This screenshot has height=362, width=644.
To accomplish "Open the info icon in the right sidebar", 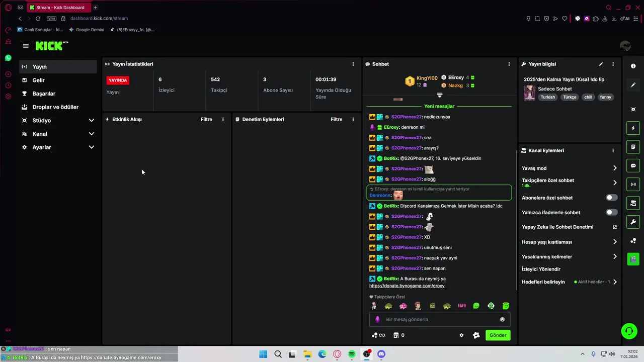I will [633, 66].
